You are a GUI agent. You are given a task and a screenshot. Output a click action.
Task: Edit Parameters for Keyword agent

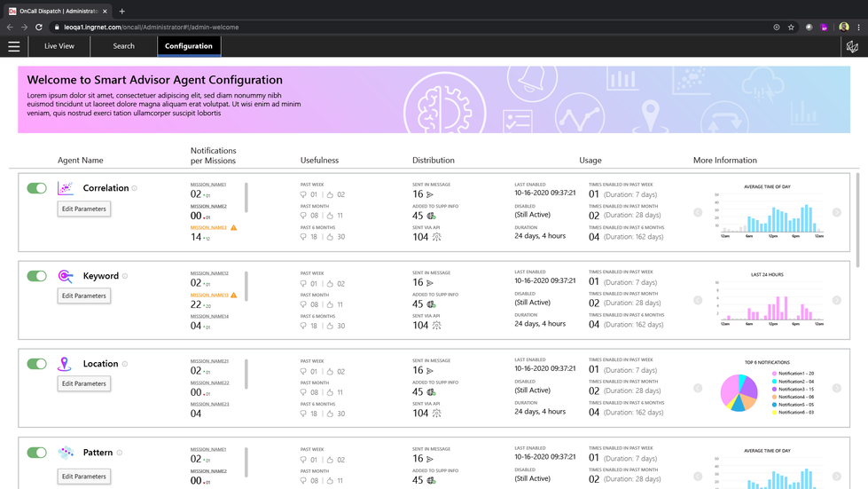click(x=83, y=296)
